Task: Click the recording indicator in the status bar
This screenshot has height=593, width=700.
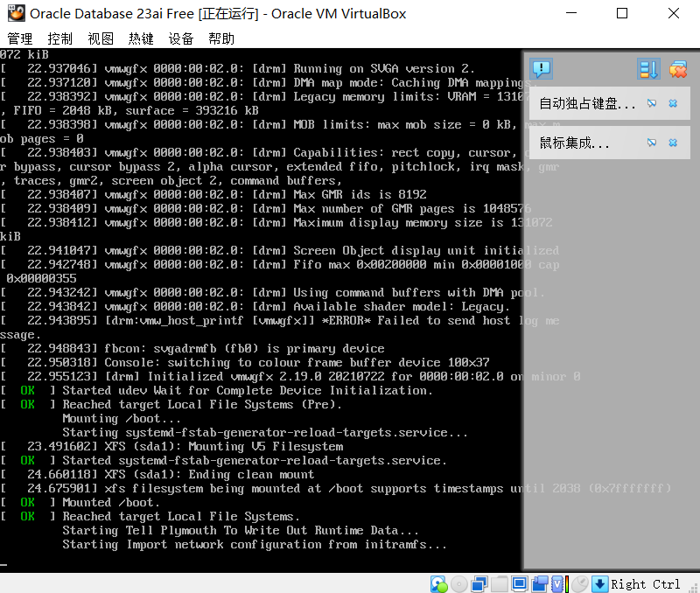Action: click(x=540, y=584)
